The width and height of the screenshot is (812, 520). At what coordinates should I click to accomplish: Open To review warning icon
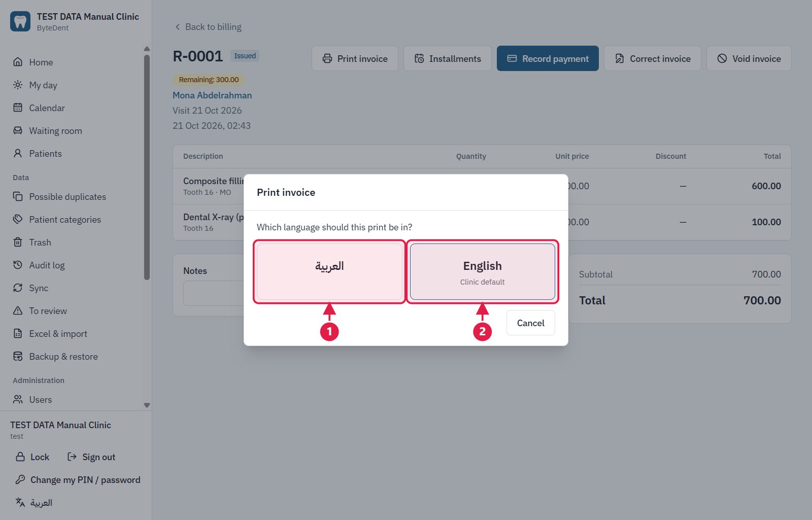(18, 310)
